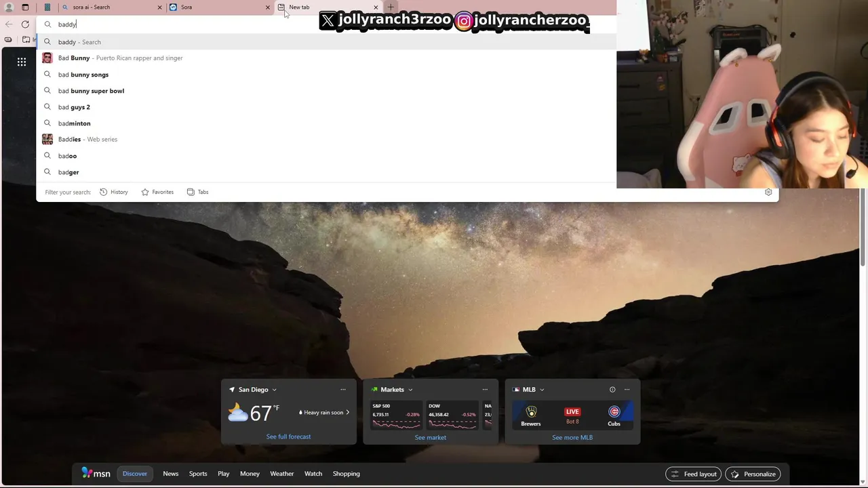Filter search suggestions by Tabs

(197, 192)
